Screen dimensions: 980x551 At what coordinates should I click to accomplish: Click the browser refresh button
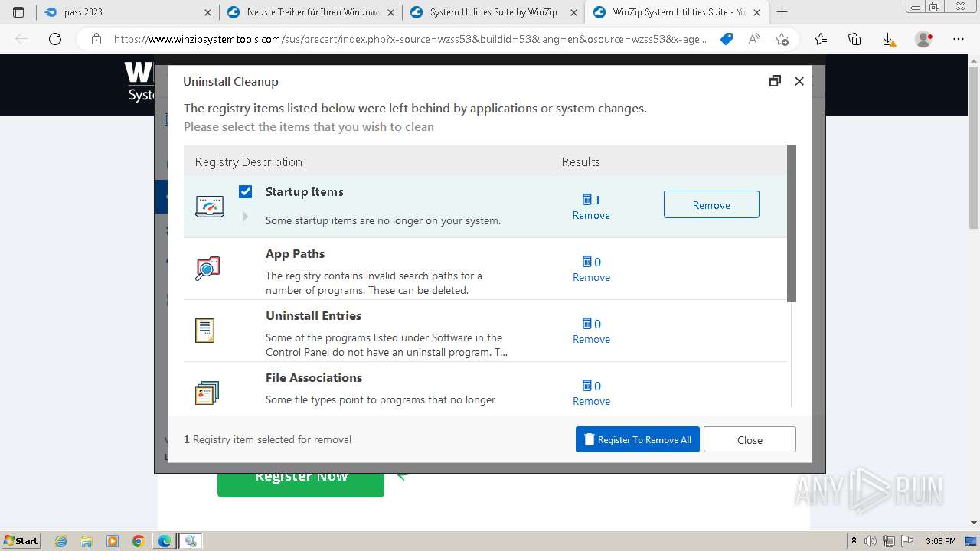coord(55,39)
